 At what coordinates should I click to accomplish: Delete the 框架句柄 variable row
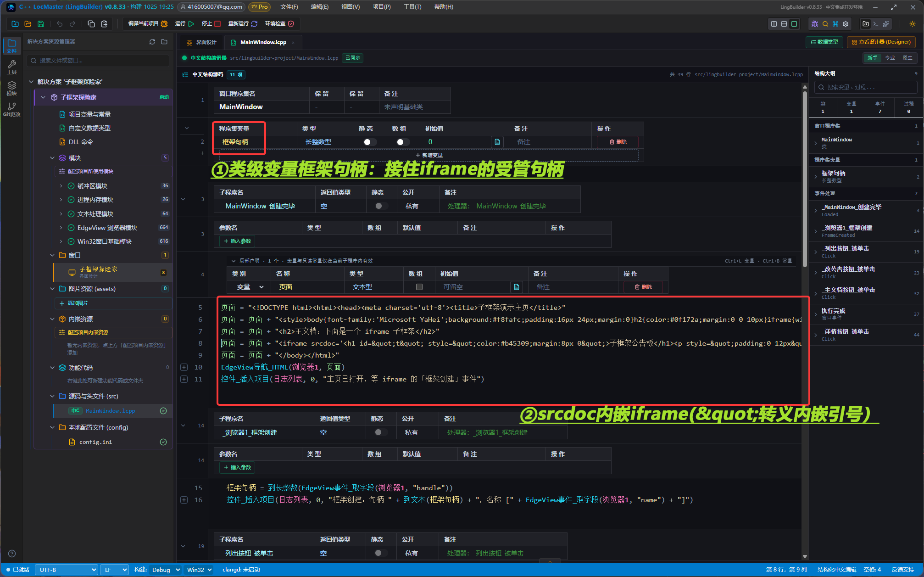pos(618,142)
